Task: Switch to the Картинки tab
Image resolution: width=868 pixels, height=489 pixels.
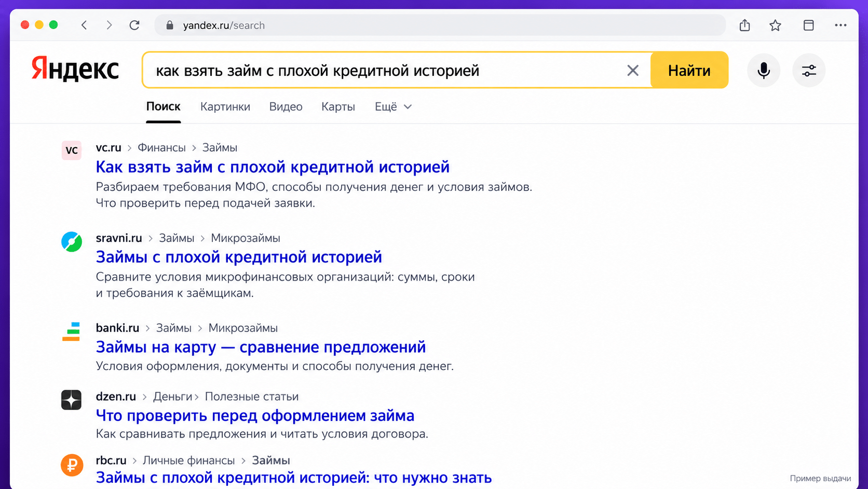Action: point(225,107)
